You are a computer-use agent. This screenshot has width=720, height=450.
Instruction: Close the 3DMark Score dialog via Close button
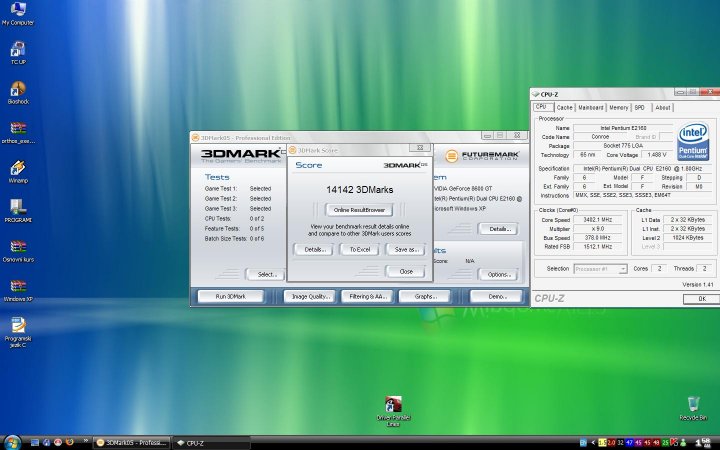(x=406, y=271)
